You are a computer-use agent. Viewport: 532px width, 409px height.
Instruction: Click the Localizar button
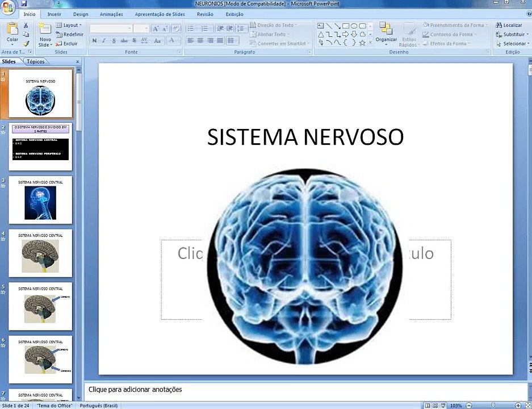coord(509,25)
